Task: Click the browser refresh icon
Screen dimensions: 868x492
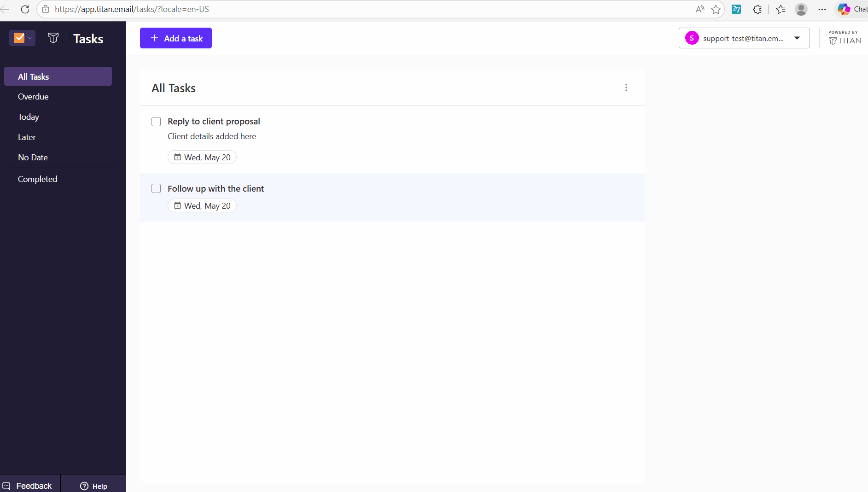Action: point(25,9)
